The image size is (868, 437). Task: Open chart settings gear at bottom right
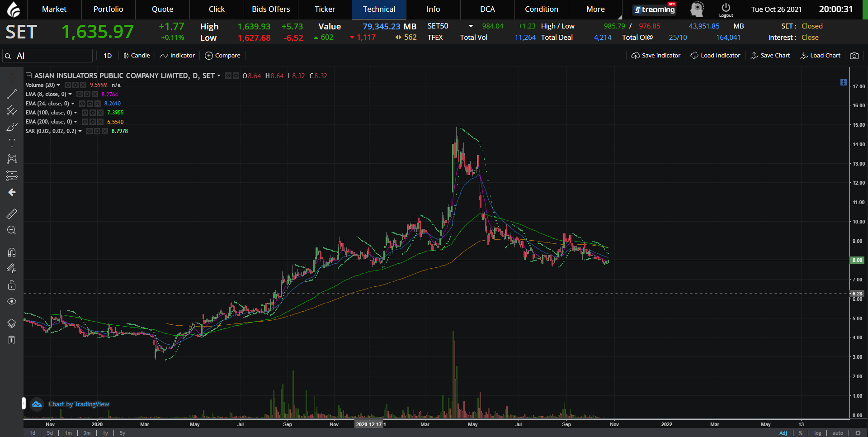tap(858, 433)
